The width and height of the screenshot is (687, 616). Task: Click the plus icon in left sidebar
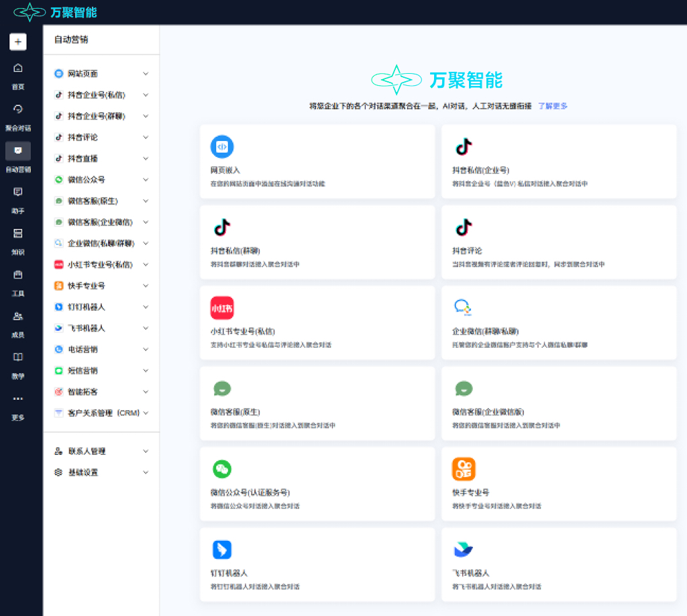(18, 42)
